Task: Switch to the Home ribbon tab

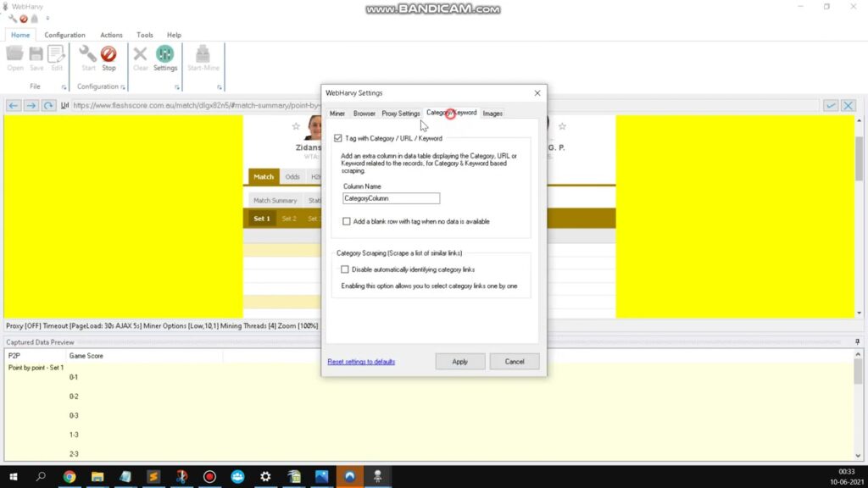Action: 20,35
